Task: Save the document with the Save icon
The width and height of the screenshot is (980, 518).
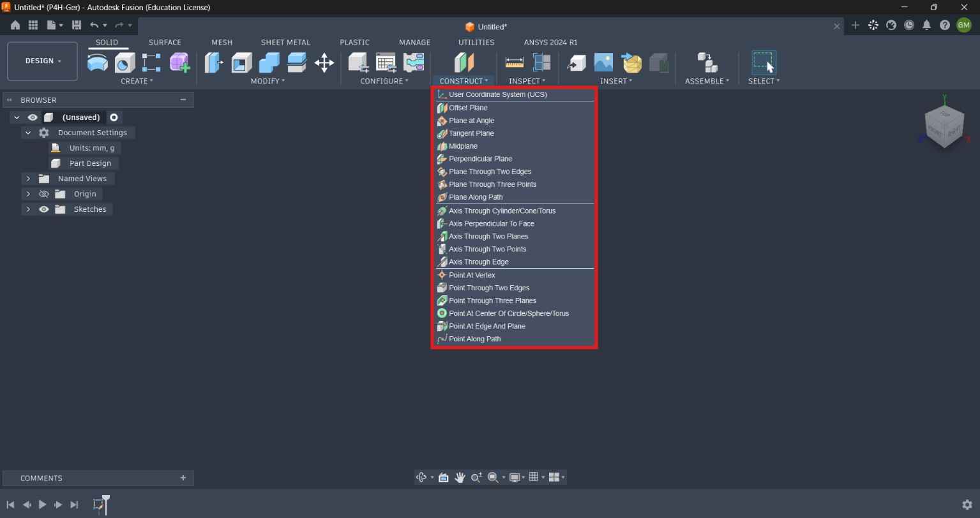Action: [x=77, y=26]
